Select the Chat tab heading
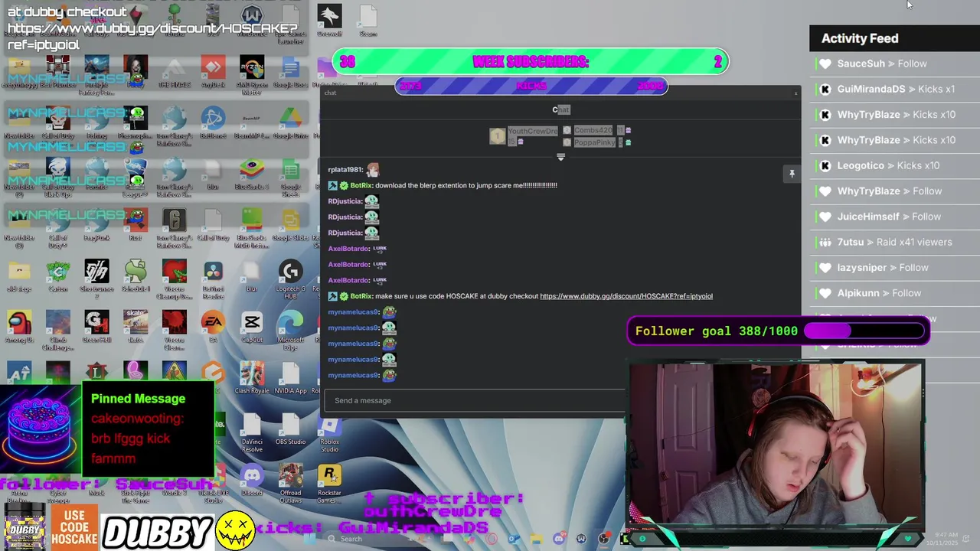The height and width of the screenshot is (551, 980). point(560,109)
